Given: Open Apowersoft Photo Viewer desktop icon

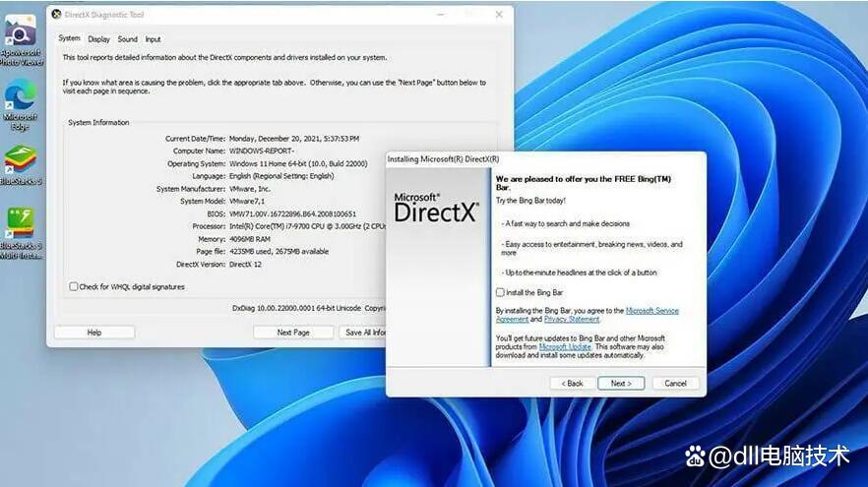Looking at the screenshot, I should [x=21, y=39].
